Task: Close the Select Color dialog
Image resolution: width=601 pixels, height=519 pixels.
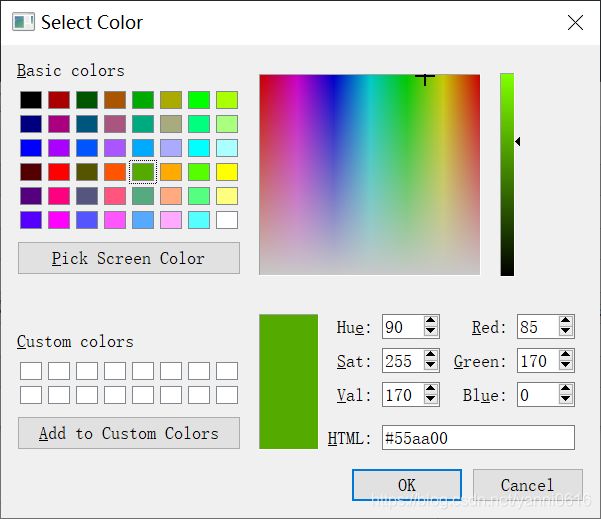Action: [575, 23]
